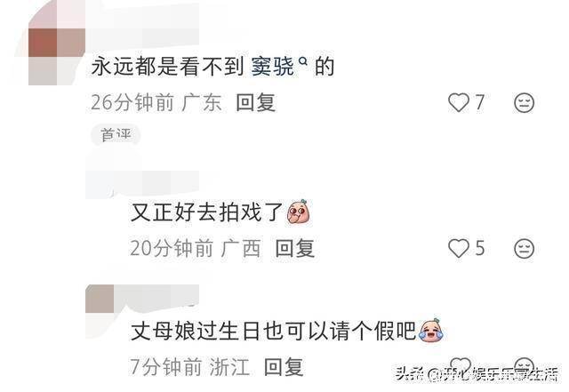Viewport: 569px width, 392px height.
Task: Reply to the 浙江 comment
Action: (x=284, y=366)
